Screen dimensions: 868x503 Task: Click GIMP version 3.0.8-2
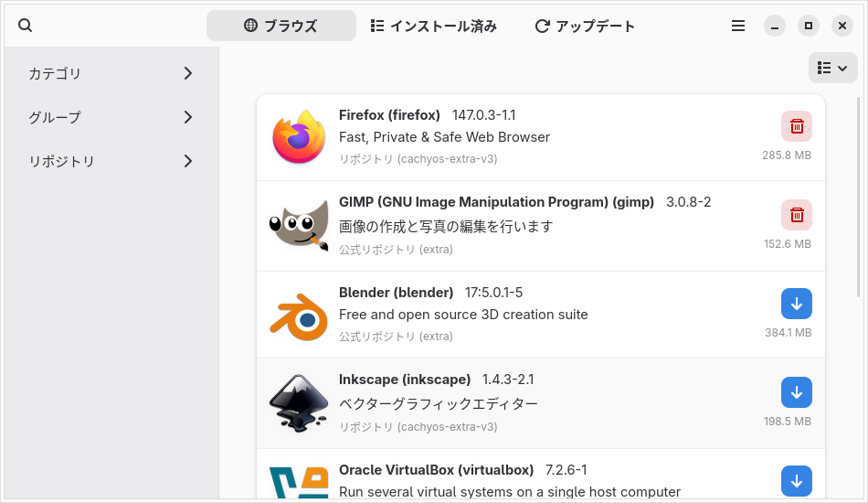pyautogui.click(x=688, y=201)
